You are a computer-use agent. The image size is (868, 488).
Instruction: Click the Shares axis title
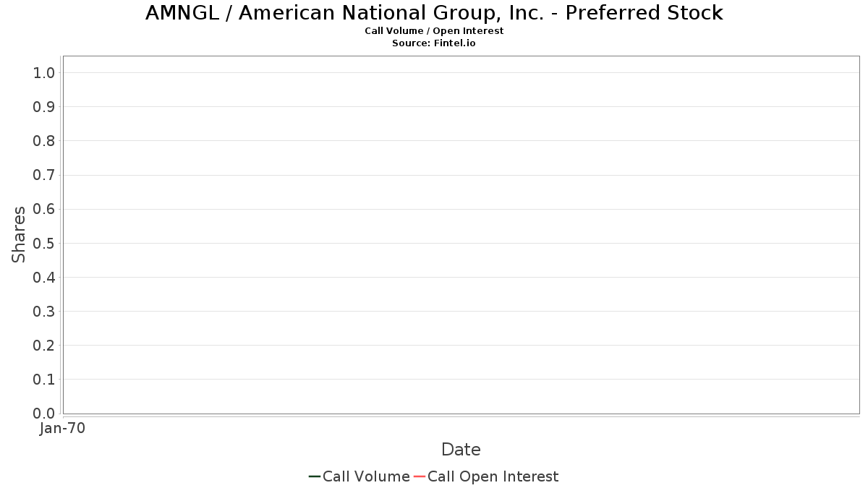coord(19,234)
